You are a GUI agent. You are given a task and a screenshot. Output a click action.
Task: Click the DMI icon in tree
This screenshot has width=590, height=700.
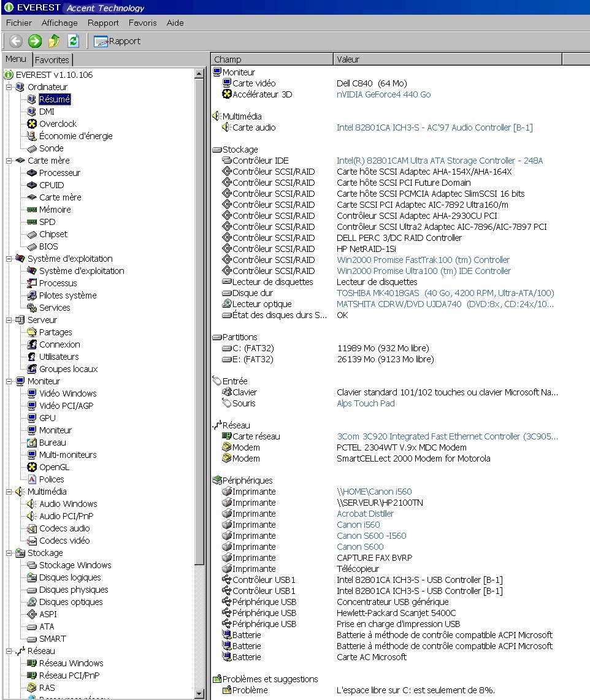coord(32,112)
